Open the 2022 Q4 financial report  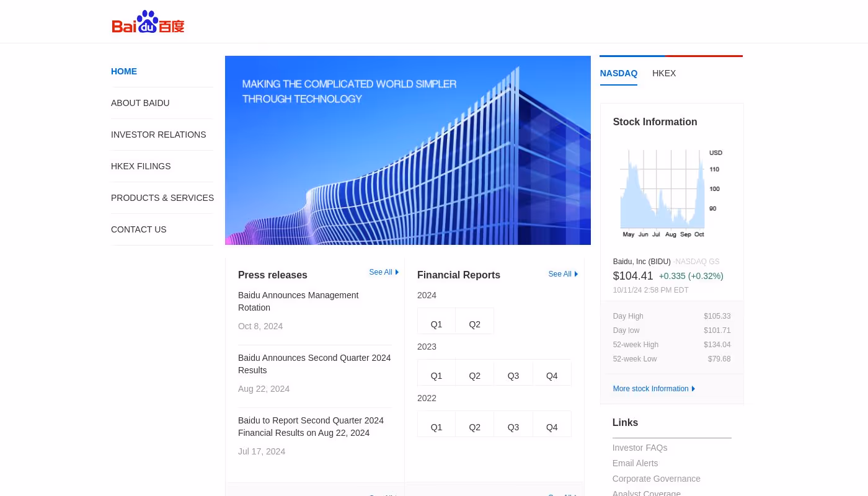552,424
